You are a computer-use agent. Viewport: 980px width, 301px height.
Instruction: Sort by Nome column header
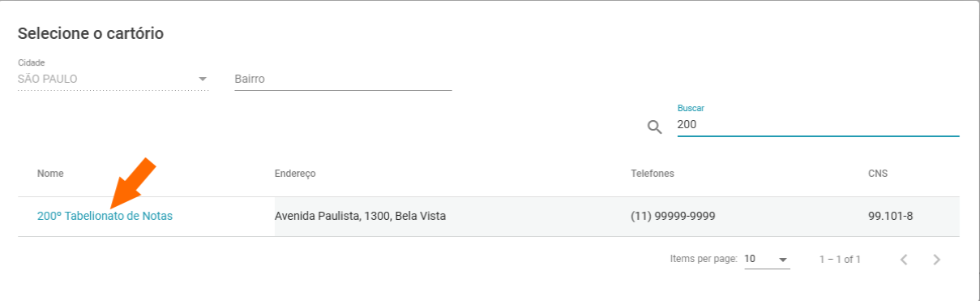[50, 174]
